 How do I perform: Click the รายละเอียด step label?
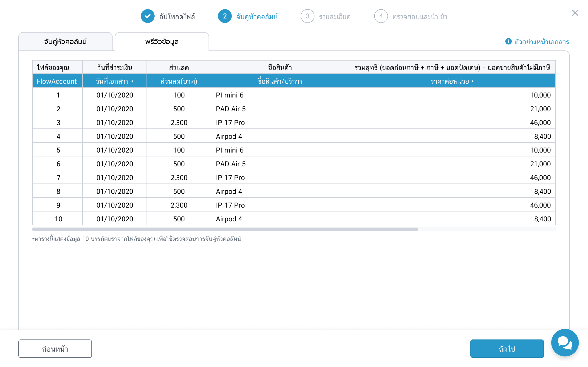335,17
